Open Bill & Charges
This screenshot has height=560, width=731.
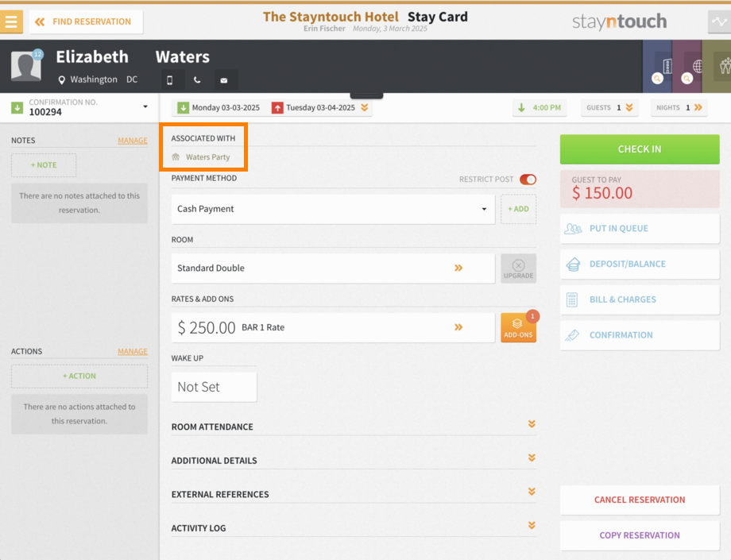[x=640, y=299]
